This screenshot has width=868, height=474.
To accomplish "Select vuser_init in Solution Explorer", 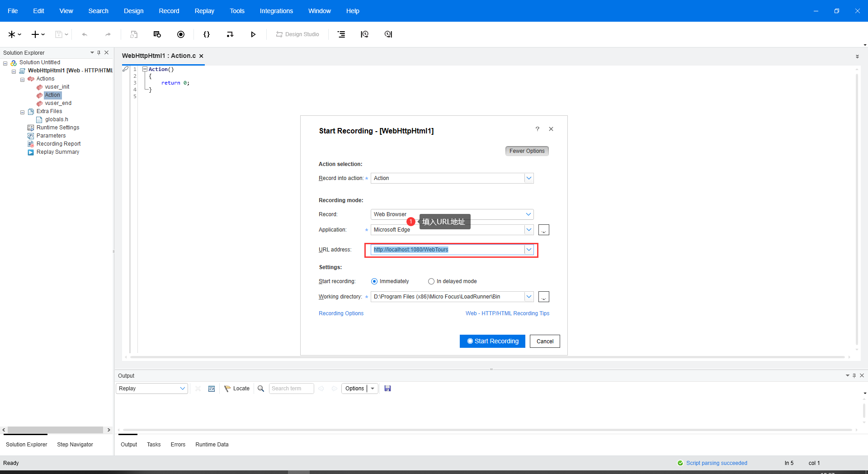I will pos(57,87).
